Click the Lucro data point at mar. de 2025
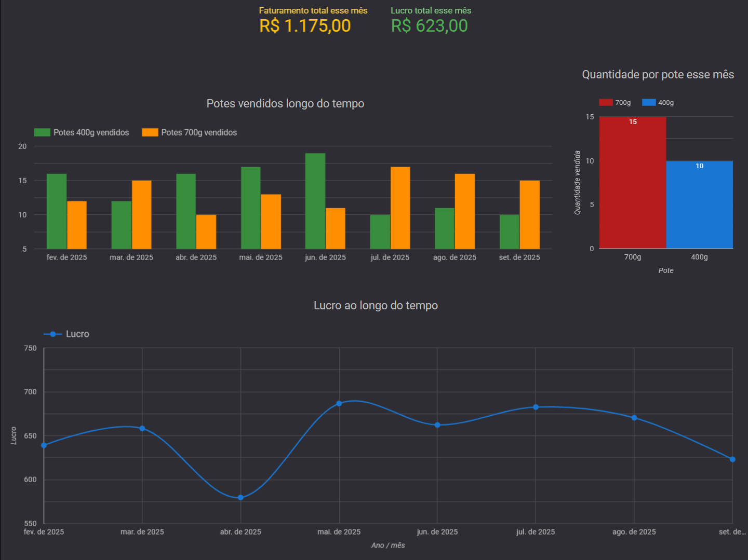This screenshot has width=748, height=560. [x=142, y=429]
